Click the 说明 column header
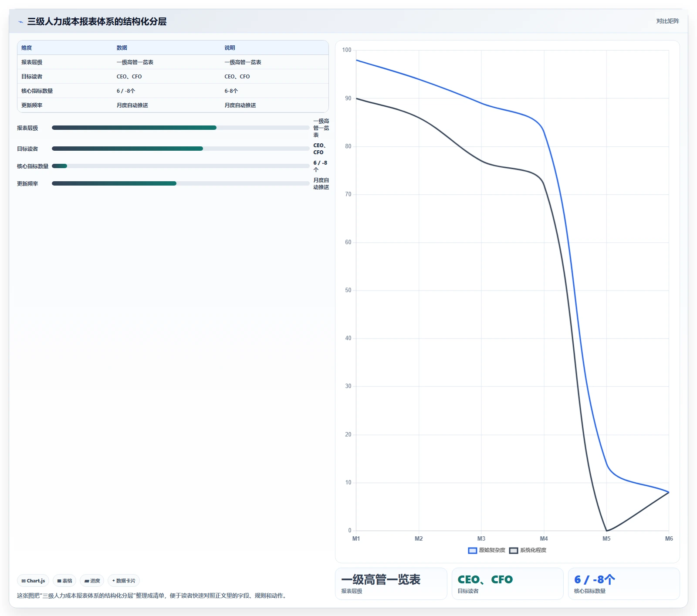697x616 pixels. pos(230,48)
